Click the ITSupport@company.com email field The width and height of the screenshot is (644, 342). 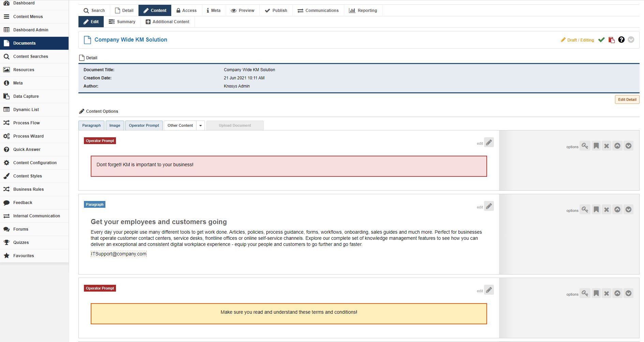pos(118,254)
